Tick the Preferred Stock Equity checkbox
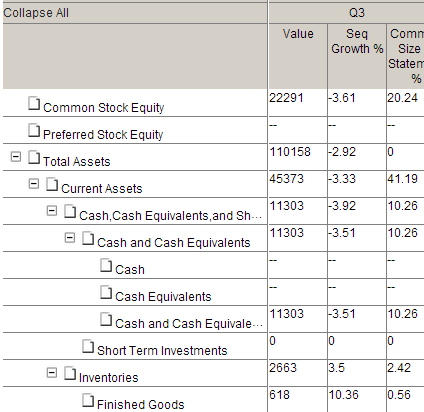 (34, 130)
